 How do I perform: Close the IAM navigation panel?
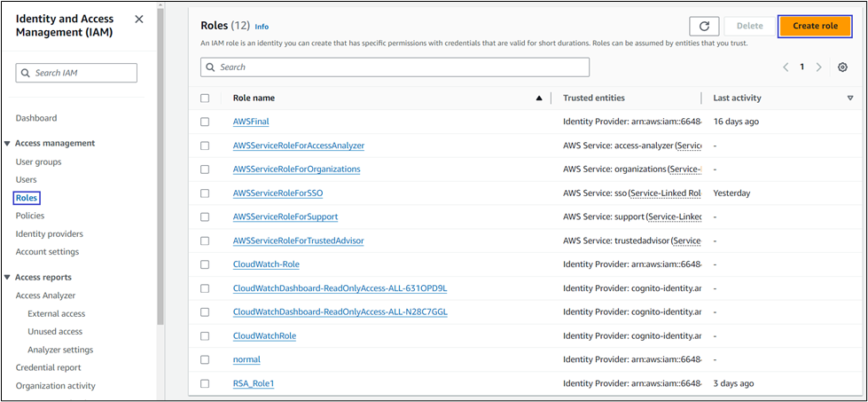(x=138, y=19)
